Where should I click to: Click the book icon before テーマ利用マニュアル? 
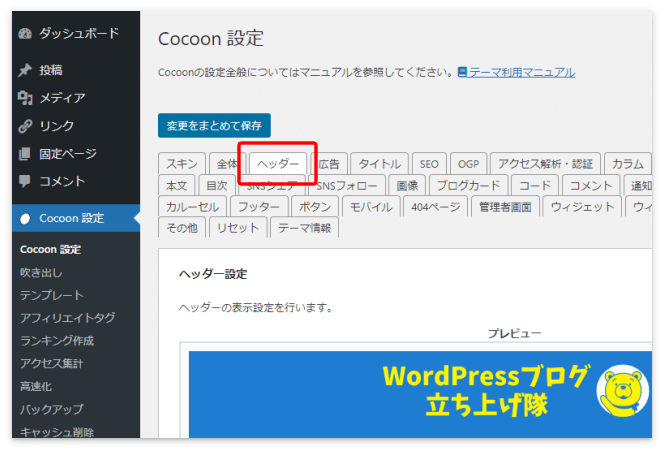[462, 72]
